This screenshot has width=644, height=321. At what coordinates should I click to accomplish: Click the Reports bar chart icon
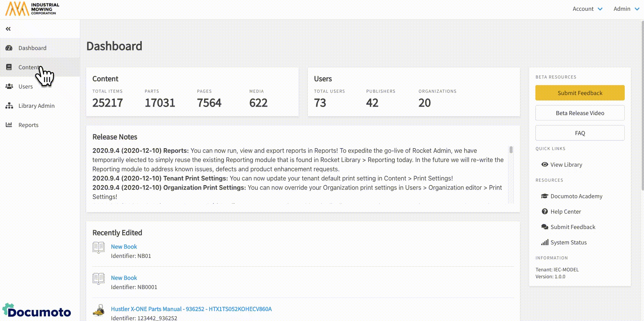pos(9,125)
